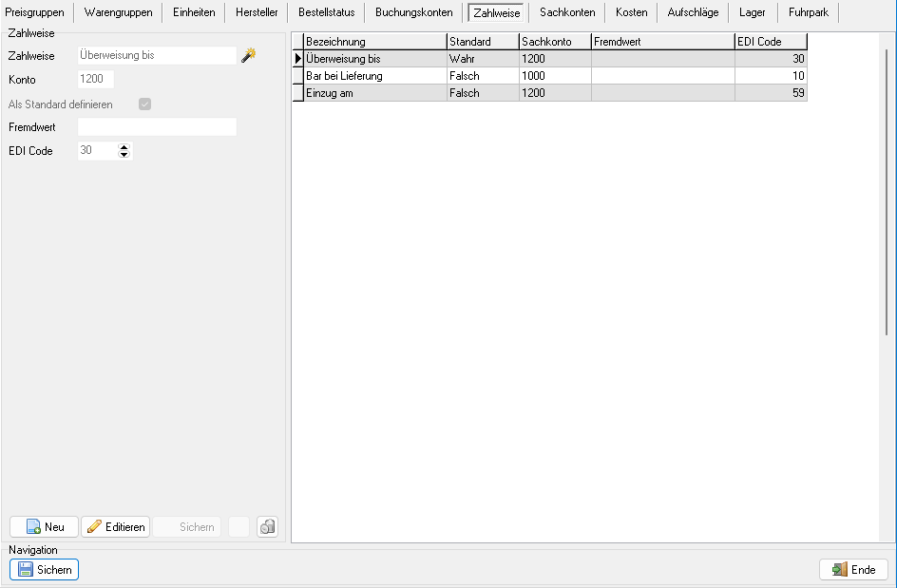The image size is (897, 588).
Task: Open the Buchungskonten tab
Action: pyautogui.click(x=413, y=12)
